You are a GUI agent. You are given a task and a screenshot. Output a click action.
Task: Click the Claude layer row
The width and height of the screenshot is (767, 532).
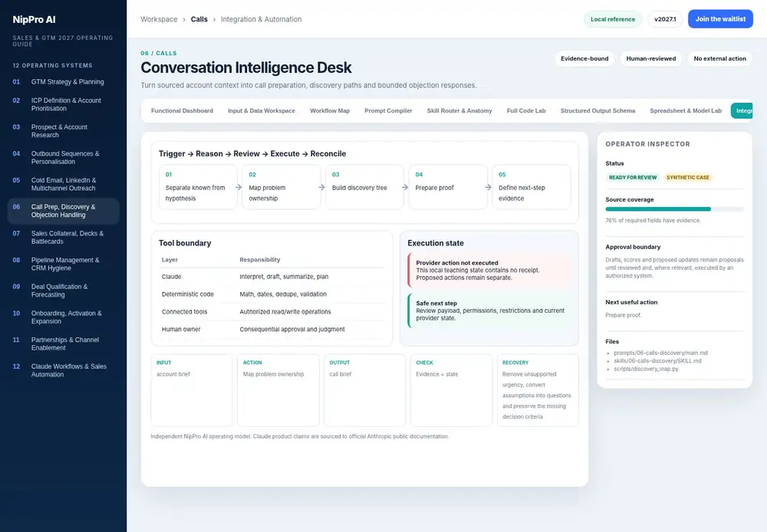click(x=272, y=277)
